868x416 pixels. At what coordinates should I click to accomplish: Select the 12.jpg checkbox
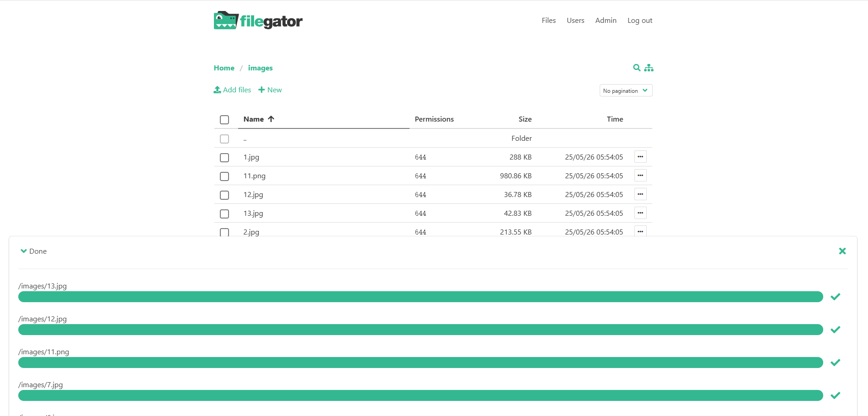click(224, 195)
